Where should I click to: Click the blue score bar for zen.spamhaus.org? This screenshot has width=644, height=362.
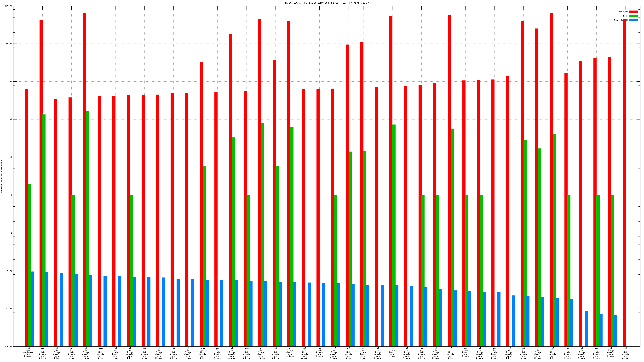point(32,309)
